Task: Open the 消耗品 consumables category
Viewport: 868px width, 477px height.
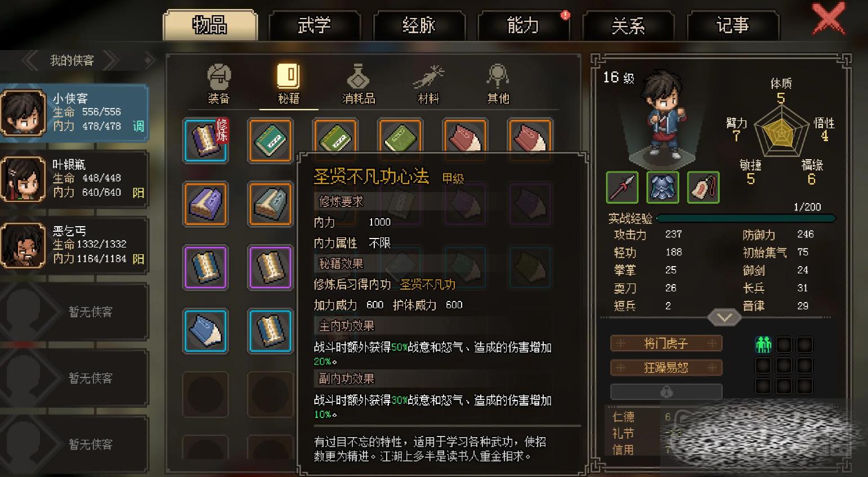Action: (359, 84)
